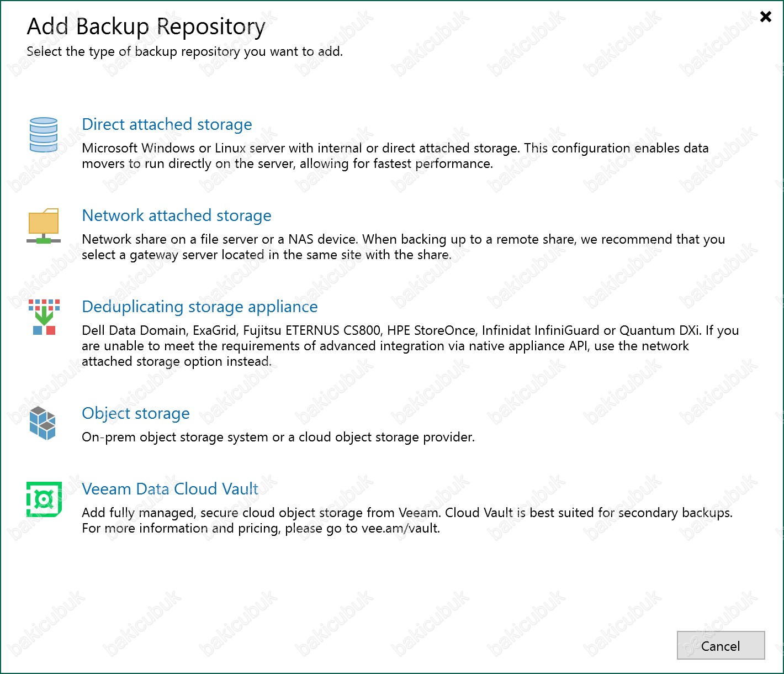The width and height of the screenshot is (784, 674).
Task: Open Deduplicating storage appliance option
Action: [x=200, y=307]
